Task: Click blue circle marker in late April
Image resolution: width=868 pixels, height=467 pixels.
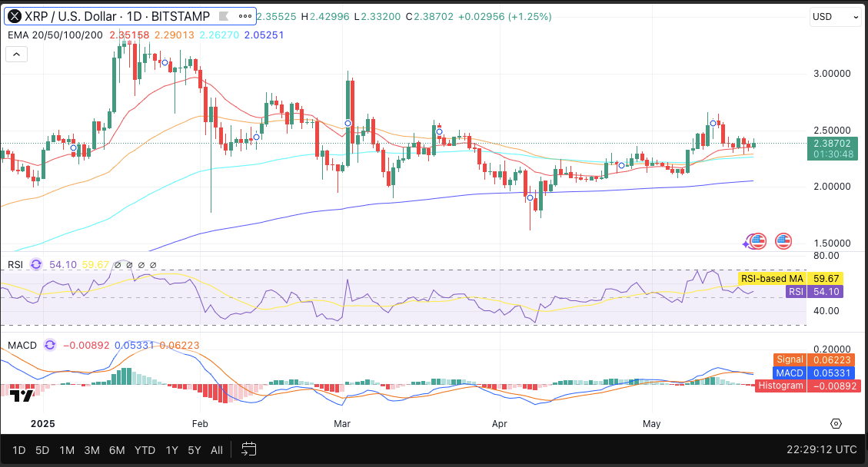Action: (622, 165)
